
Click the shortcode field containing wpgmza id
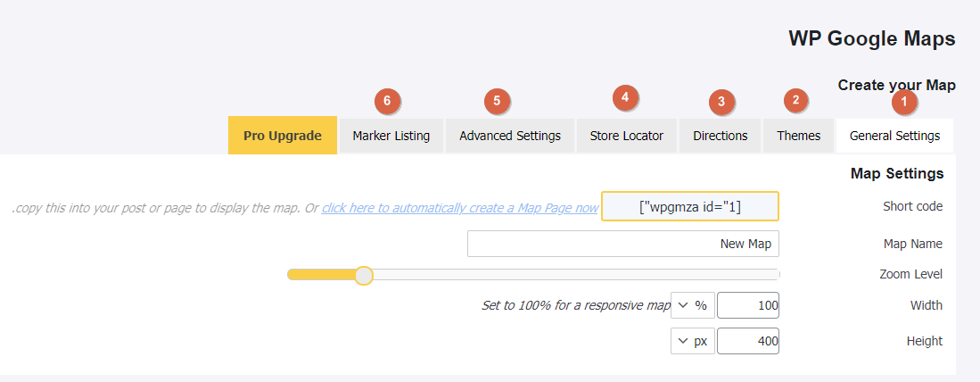click(690, 206)
